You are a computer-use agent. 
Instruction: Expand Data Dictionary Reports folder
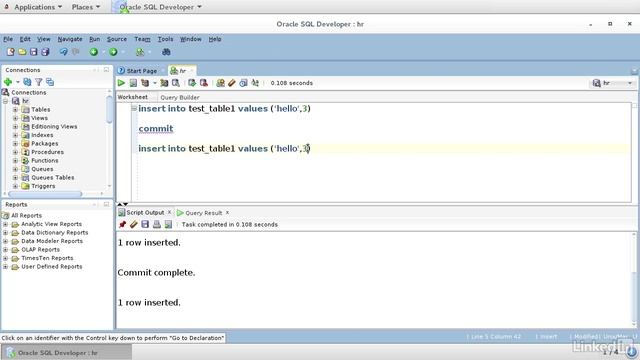pyautogui.click(x=5, y=233)
